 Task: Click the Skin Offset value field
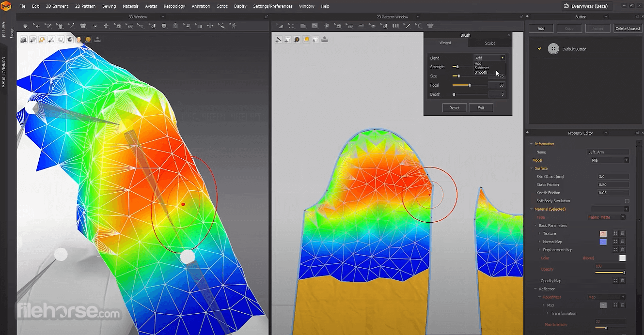coord(613,177)
